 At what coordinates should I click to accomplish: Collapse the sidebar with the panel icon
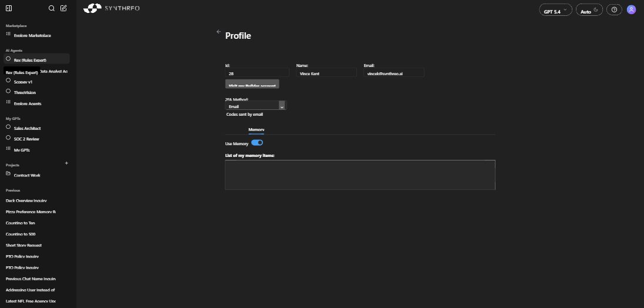9,8
